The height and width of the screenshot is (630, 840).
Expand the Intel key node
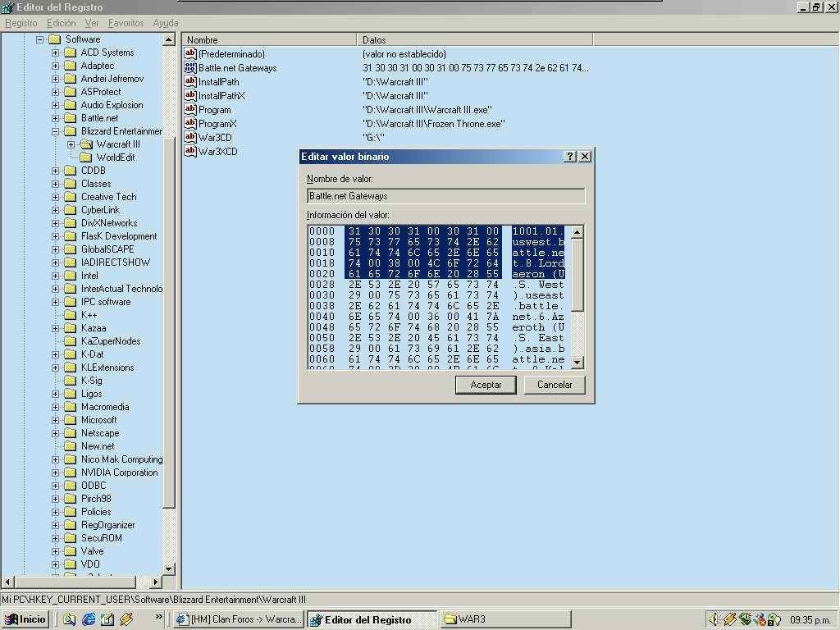(x=55, y=276)
